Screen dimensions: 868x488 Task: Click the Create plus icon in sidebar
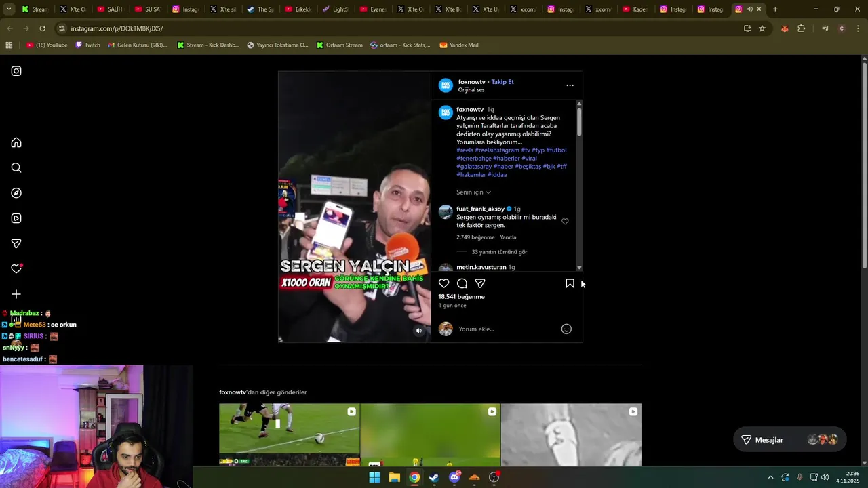pos(16,294)
